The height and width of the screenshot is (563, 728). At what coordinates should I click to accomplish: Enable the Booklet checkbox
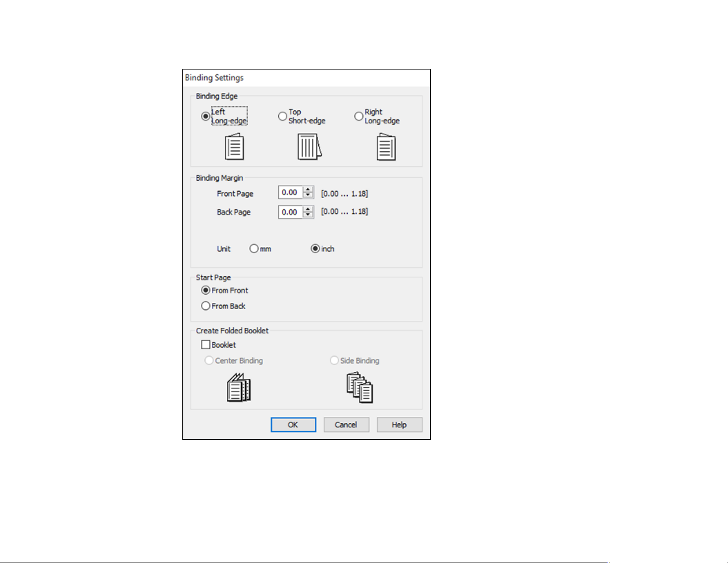pyautogui.click(x=206, y=345)
